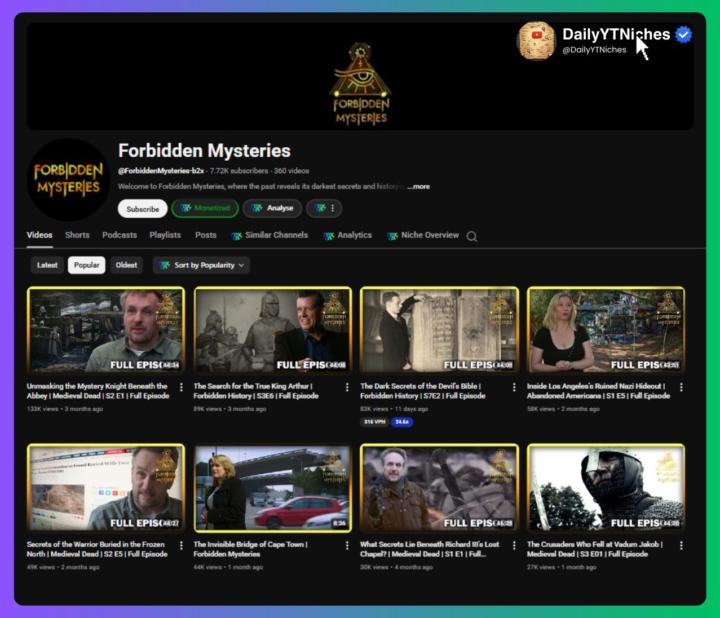Open the Similar Channels tab
The height and width of the screenshot is (618, 720).
pos(270,235)
